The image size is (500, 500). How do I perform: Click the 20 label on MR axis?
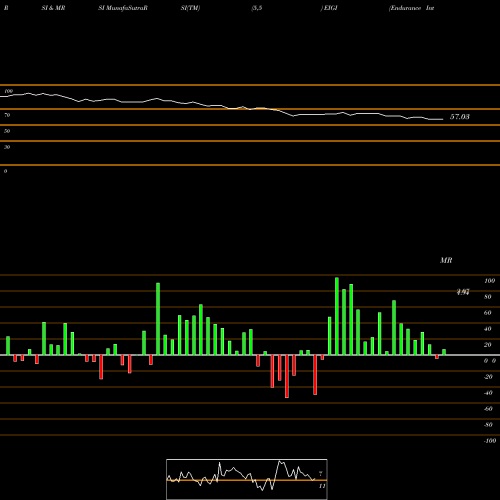(488, 345)
